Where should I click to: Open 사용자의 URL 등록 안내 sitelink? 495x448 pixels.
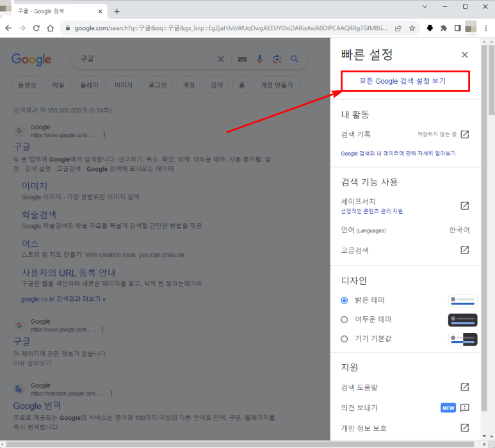tap(69, 273)
